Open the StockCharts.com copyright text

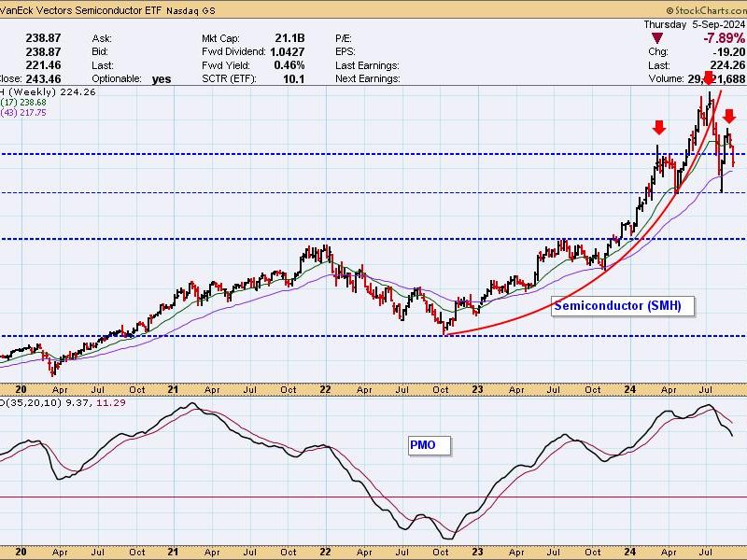[706, 10]
